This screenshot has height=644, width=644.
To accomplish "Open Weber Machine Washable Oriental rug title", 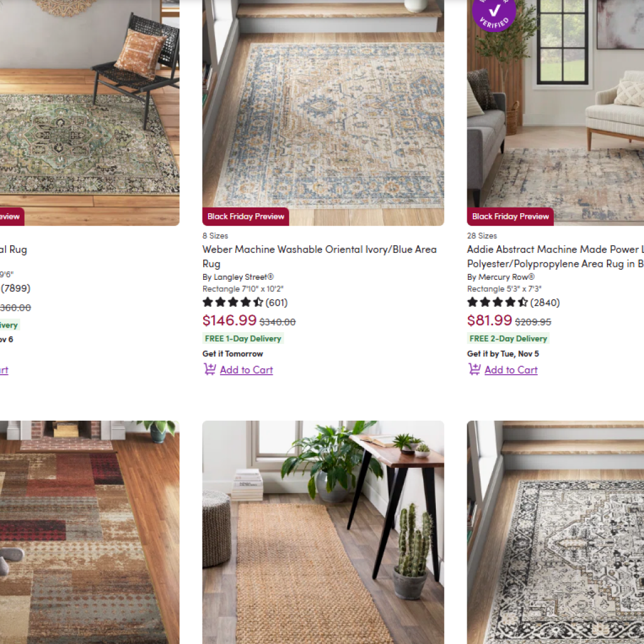I will (x=319, y=257).
